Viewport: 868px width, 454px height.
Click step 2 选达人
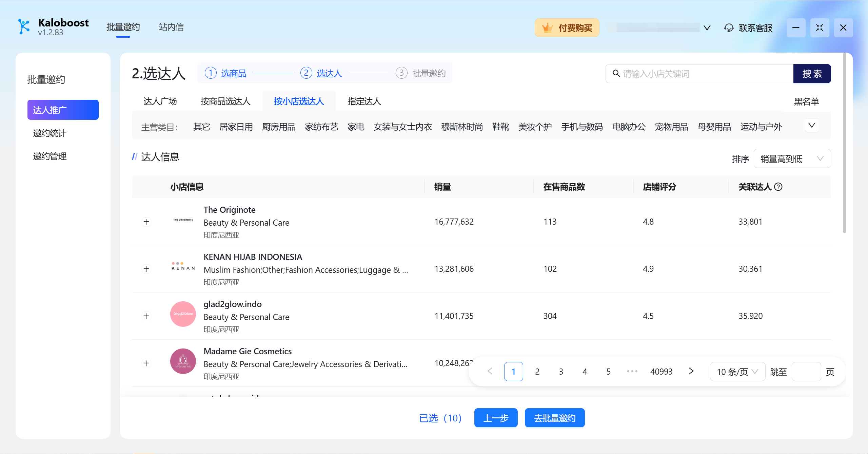click(321, 73)
